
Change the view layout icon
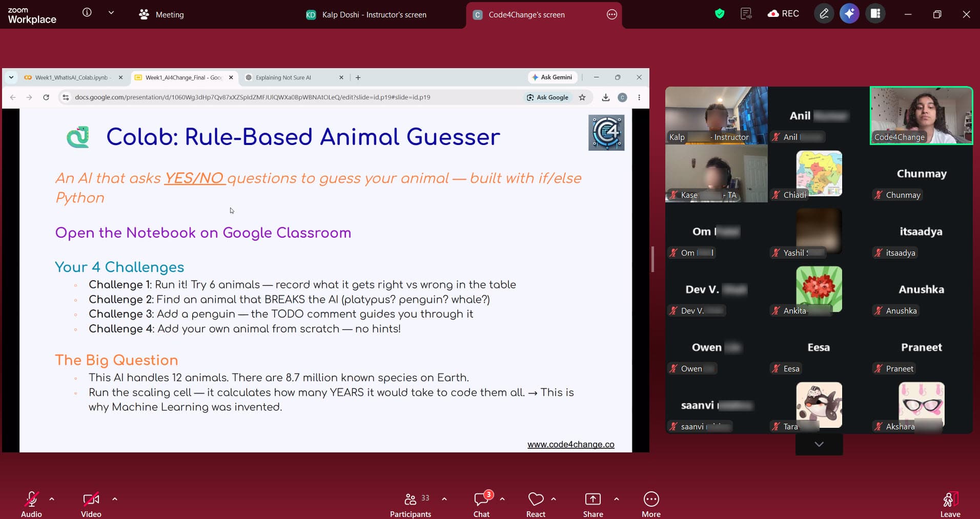click(875, 14)
